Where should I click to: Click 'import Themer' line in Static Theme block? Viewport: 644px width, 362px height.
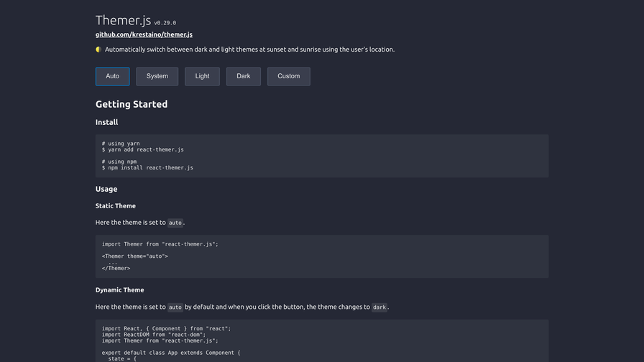tap(160, 244)
